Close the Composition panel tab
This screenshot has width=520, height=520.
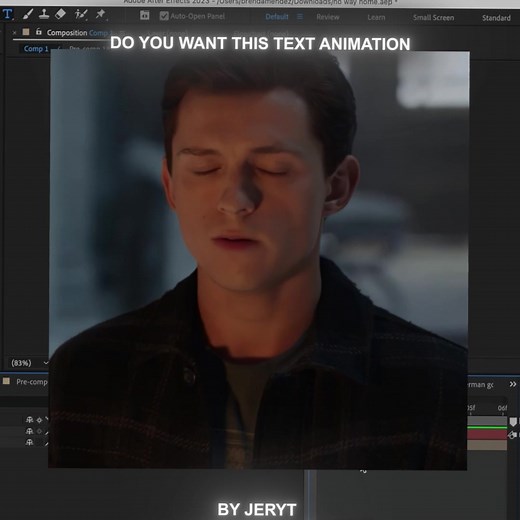click(x=14, y=33)
